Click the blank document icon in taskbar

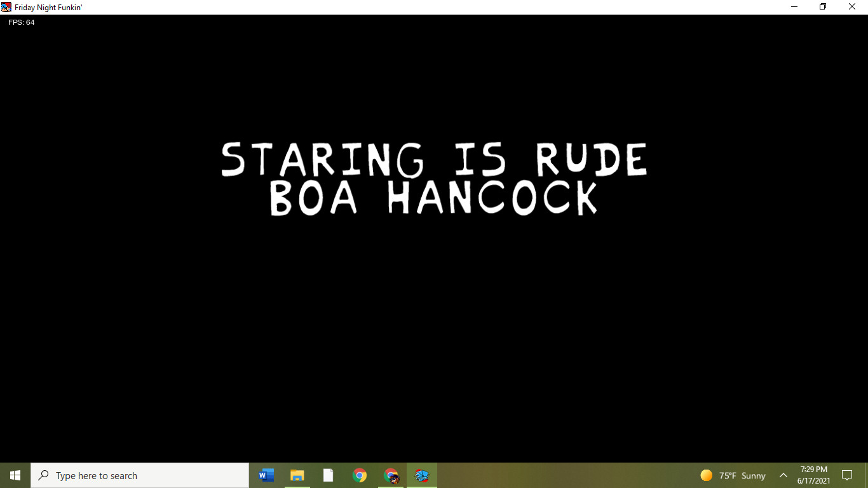point(328,475)
